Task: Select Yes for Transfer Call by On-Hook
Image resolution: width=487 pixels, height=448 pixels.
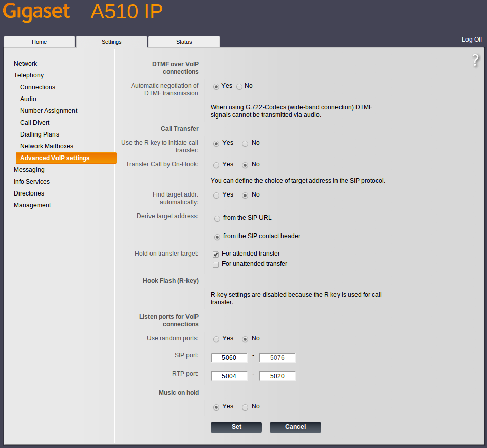Action: (216, 165)
